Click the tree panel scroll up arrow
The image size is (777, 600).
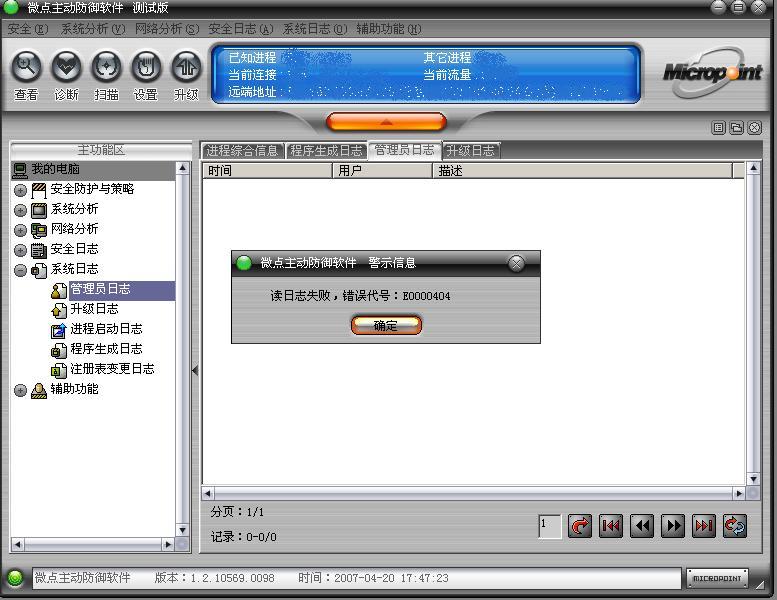pos(182,168)
